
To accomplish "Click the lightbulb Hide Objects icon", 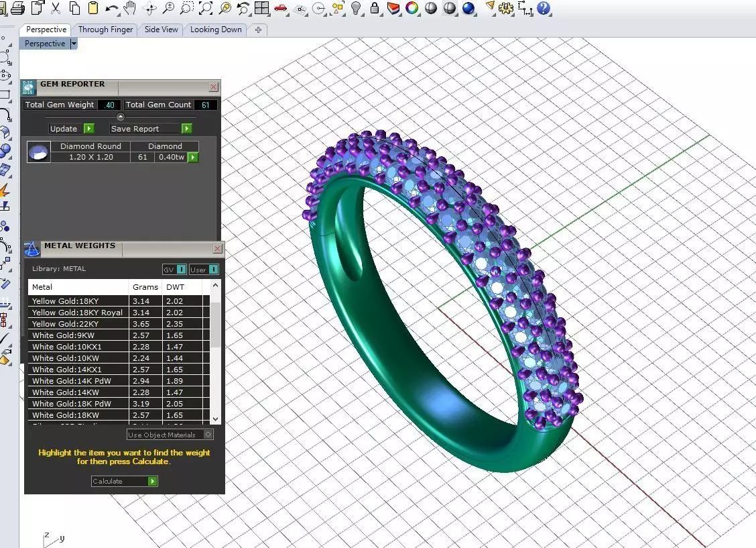I will [x=356, y=8].
